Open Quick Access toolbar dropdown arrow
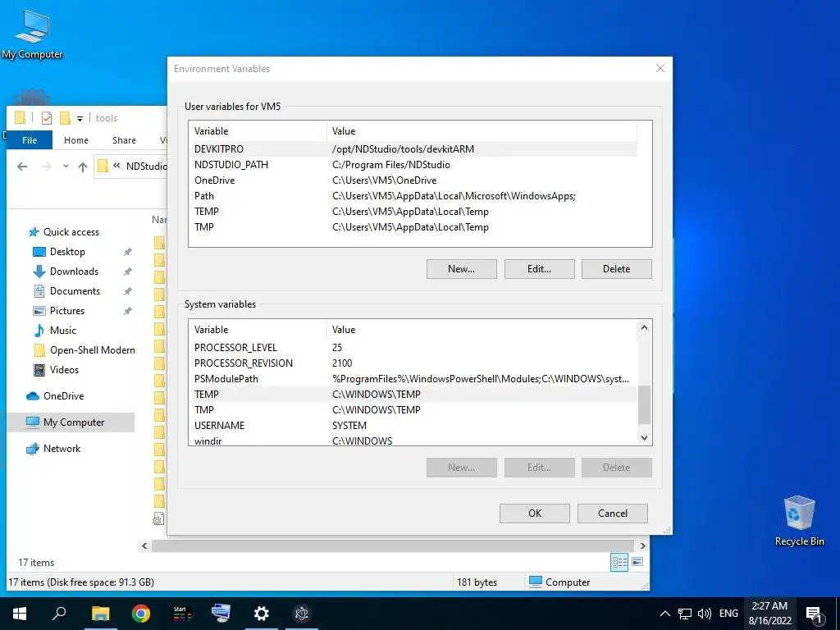 tap(80, 118)
